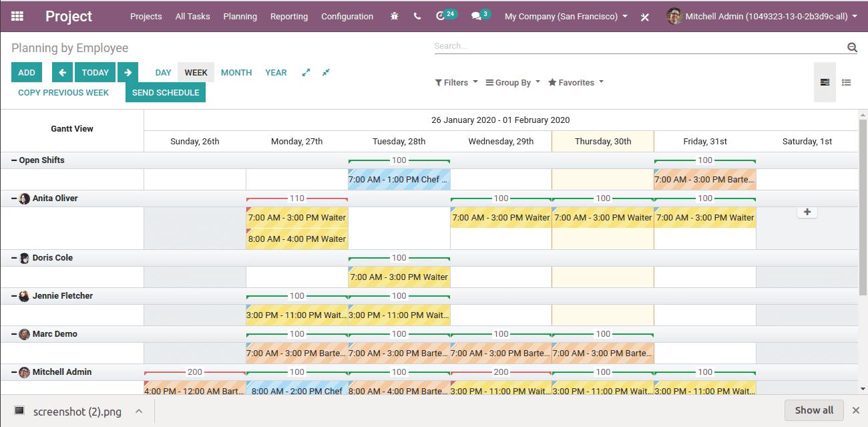Switch to the list view icon
This screenshot has width=868, height=427.
846,82
